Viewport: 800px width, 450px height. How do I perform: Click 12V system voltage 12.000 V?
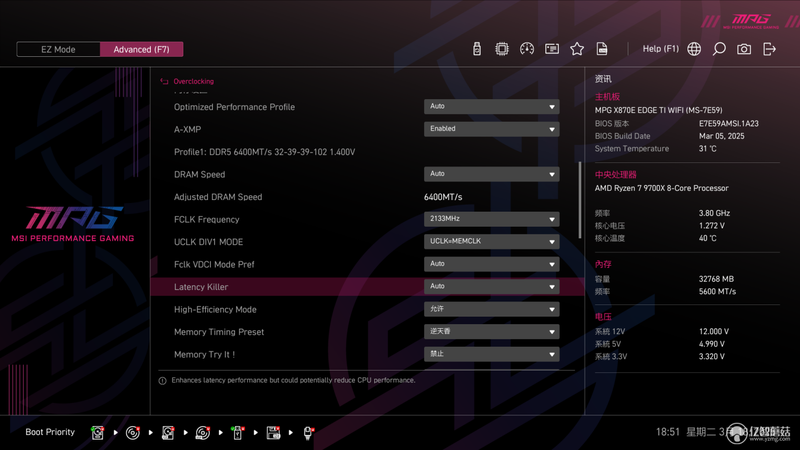coord(714,332)
